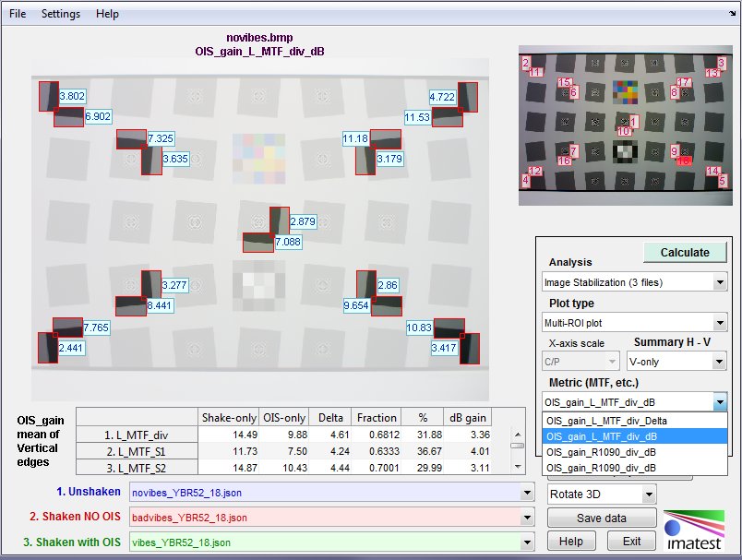Open the Help menu
The height and width of the screenshot is (560, 742).
point(107,14)
